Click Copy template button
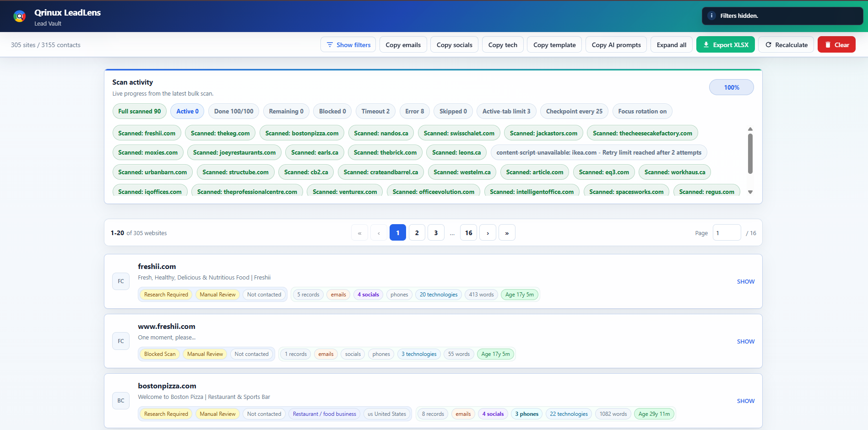This screenshot has width=868, height=430. pos(554,45)
